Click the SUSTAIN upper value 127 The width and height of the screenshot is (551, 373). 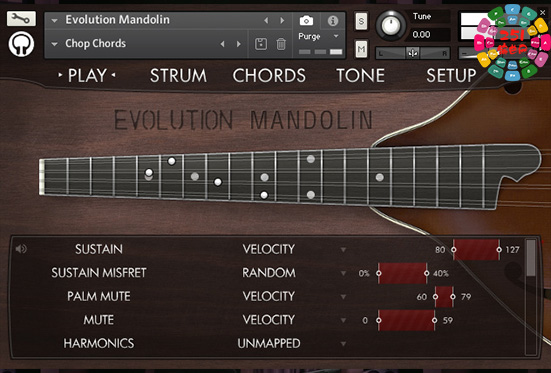(x=512, y=250)
